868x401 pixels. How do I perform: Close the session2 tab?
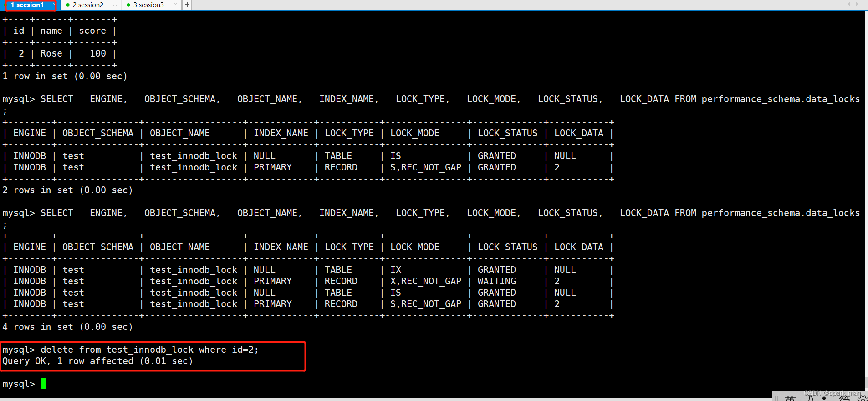pos(115,5)
